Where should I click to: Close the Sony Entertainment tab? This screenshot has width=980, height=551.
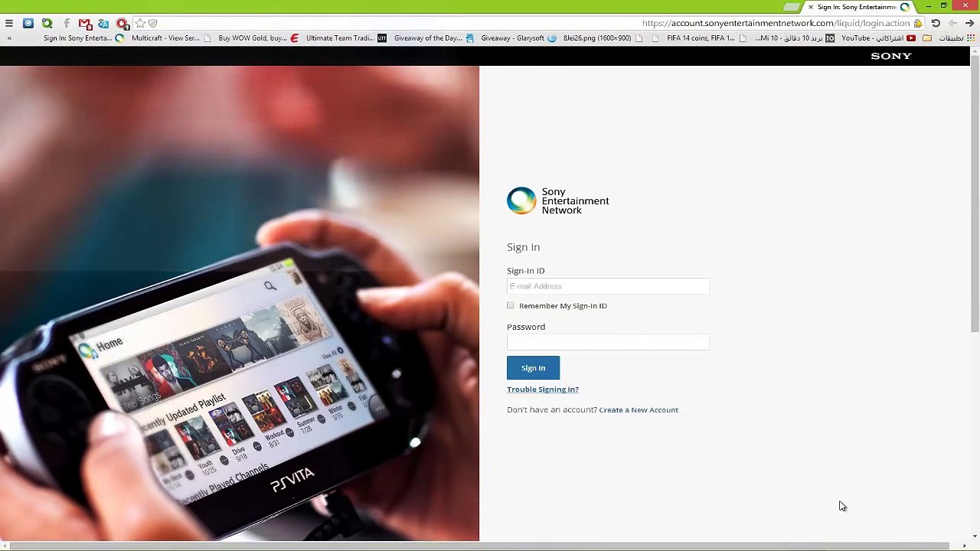tap(811, 7)
